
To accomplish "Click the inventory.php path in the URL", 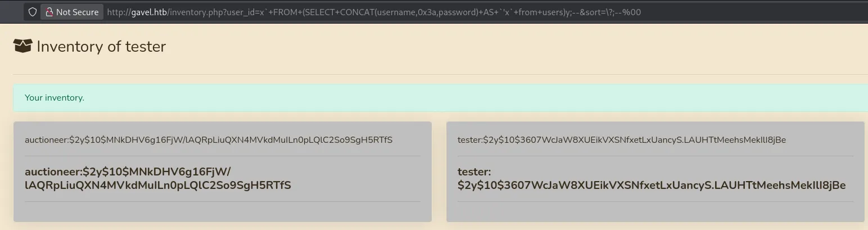I will point(187,12).
